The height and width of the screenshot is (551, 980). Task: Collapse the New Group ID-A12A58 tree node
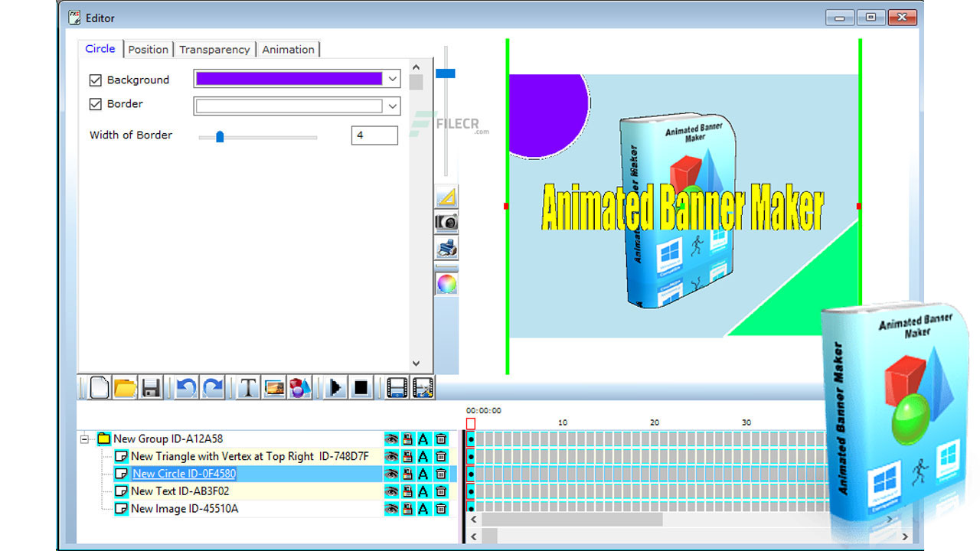click(x=85, y=439)
